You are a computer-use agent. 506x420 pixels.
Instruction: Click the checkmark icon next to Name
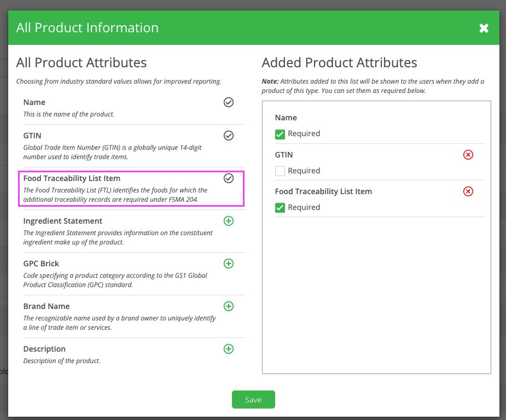pos(229,102)
